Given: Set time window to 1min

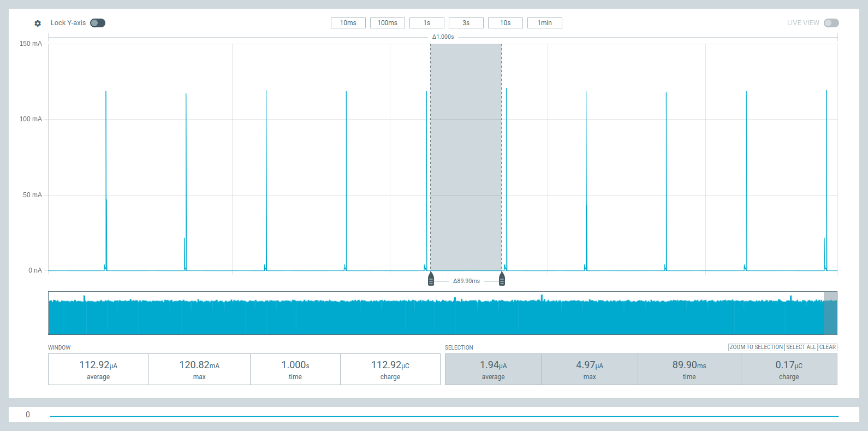Looking at the screenshot, I should click(x=545, y=23).
